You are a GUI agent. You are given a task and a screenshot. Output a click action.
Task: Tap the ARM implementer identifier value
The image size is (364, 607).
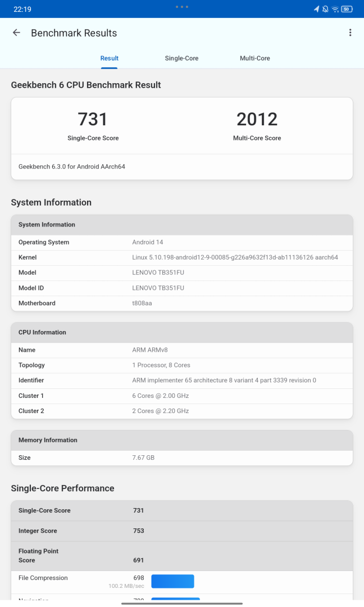pyautogui.click(x=224, y=380)
